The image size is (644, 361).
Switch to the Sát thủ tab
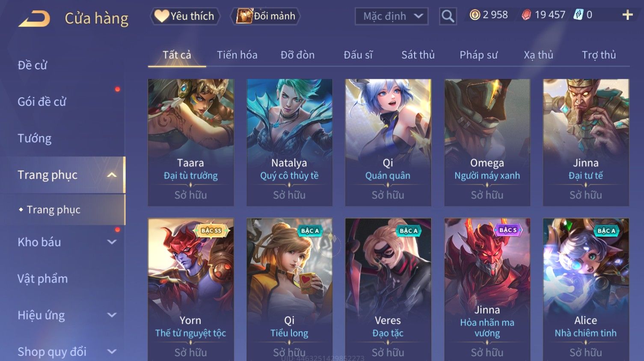(418, 55)
